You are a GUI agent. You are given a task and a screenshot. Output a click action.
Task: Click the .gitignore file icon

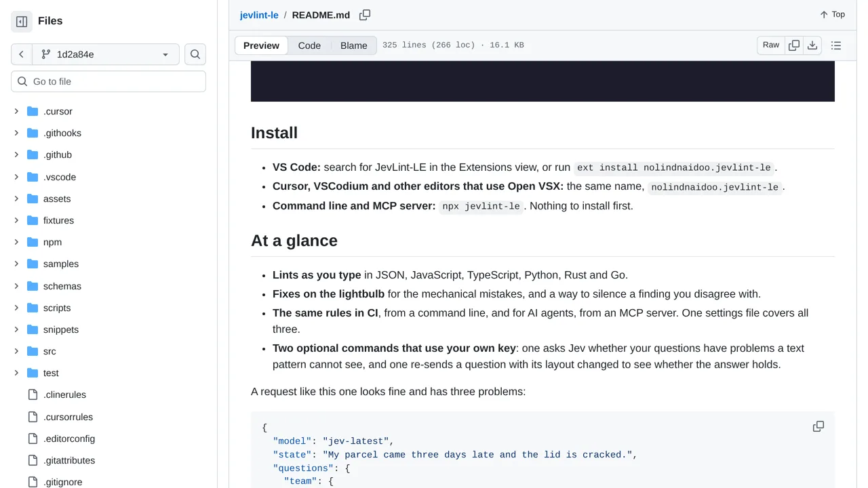(x=33, y=482)
